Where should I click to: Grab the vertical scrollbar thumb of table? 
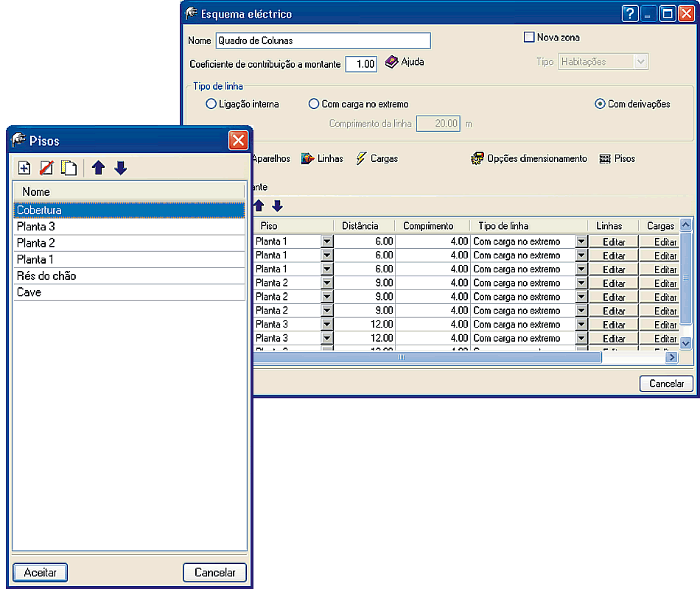click(686, 278)
